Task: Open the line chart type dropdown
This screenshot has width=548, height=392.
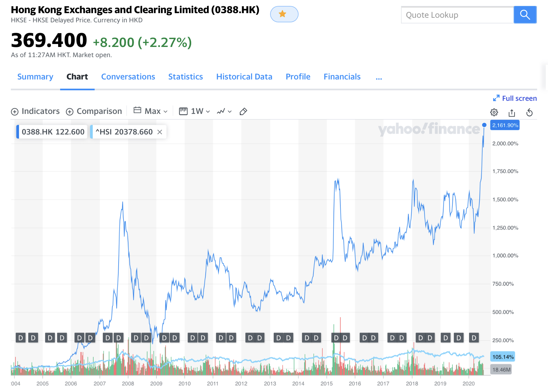Action: pyautogui.click(x=224, y=111)
